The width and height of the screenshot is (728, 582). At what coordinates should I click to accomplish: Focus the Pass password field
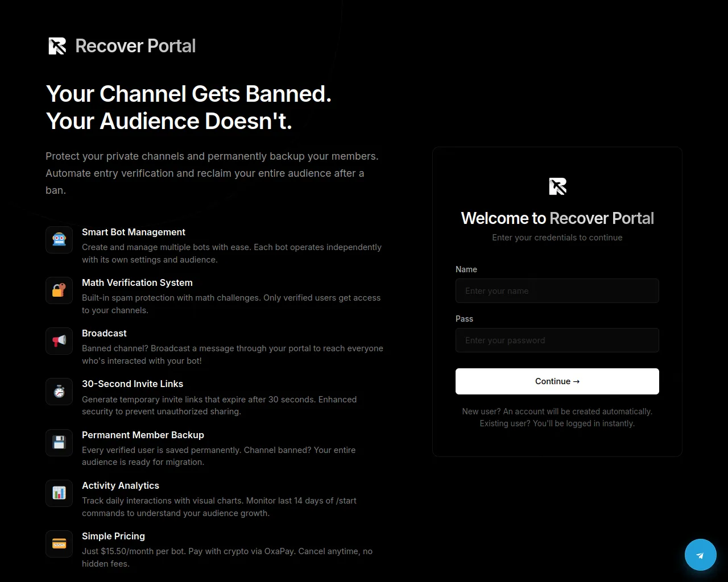[x=557, y=340]
